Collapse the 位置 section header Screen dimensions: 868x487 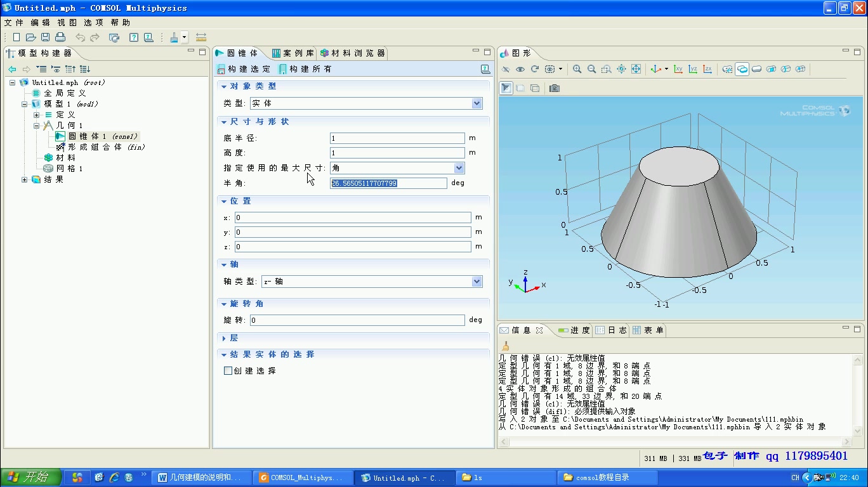(x=224, y=201)
